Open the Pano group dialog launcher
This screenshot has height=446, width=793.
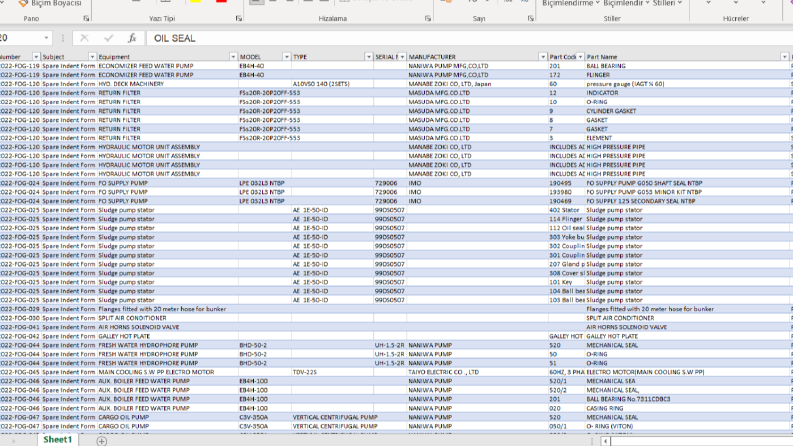click(x=86, y=18)
